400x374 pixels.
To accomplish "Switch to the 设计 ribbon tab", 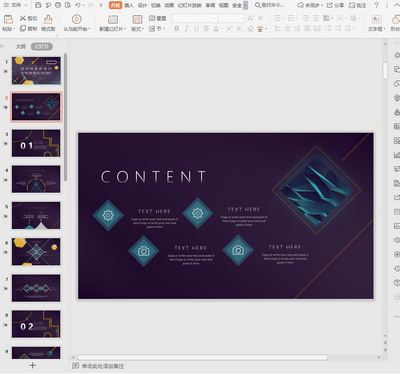I will click(142, 5).
